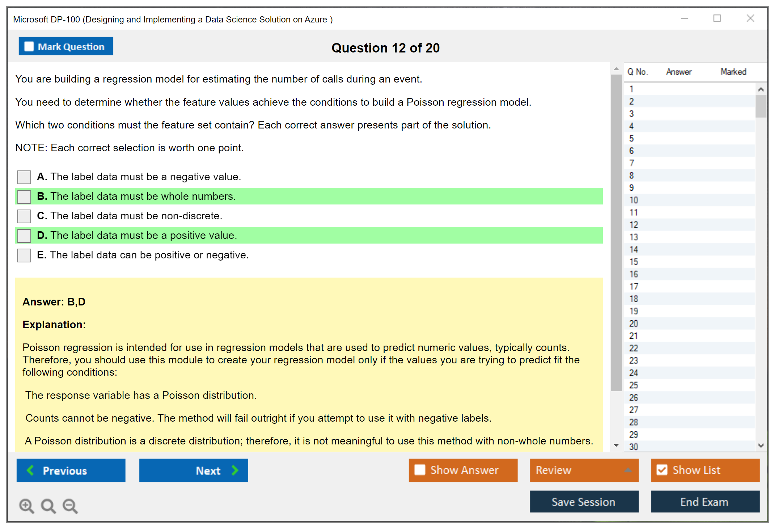
Task: Click the green left arrow on Previous
Action: (x=30, y=470)
